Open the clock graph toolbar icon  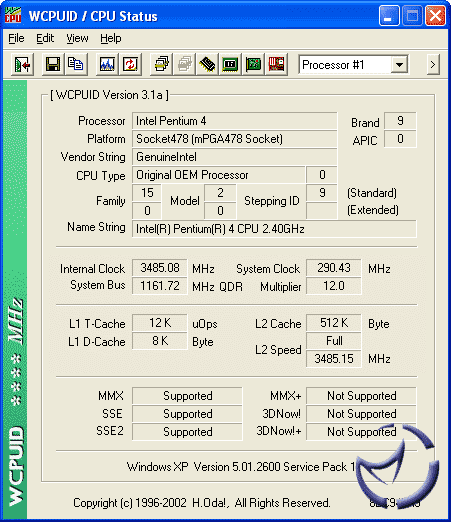(x=107, y=64)
